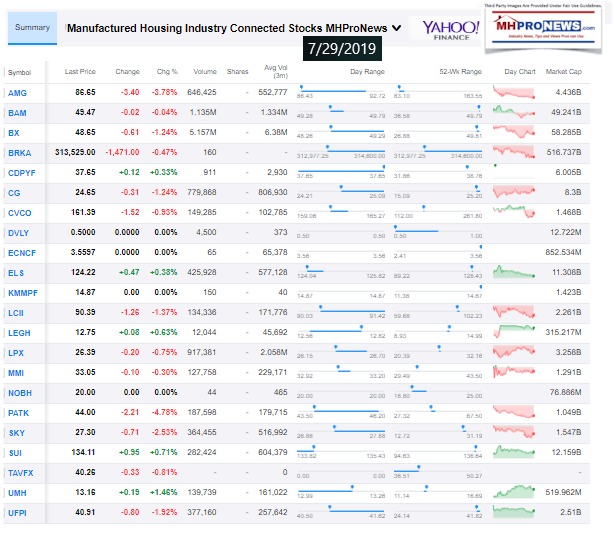
Task: Click the DVLY 52-week range bar
Action: point(438,232)
